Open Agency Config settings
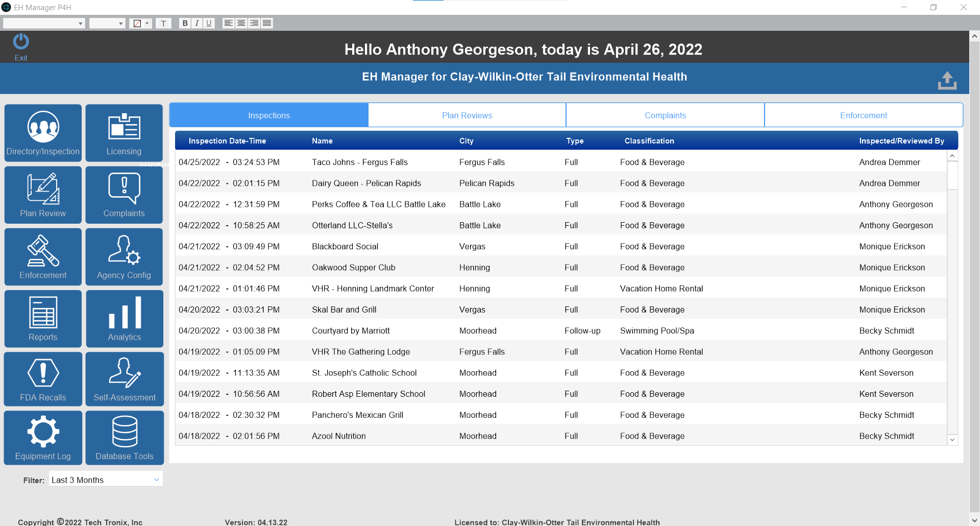 point(124,256)
